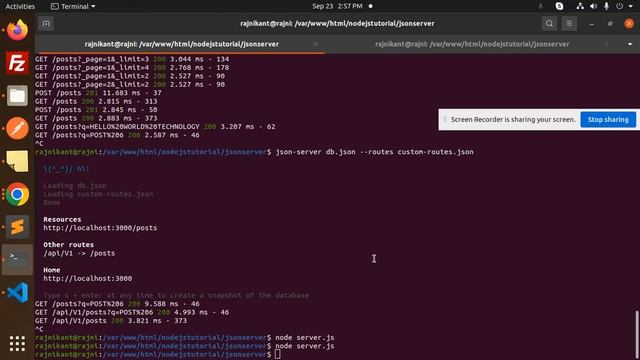
Task: Click the new tab icon in terminal header
Action: (46, 24)
